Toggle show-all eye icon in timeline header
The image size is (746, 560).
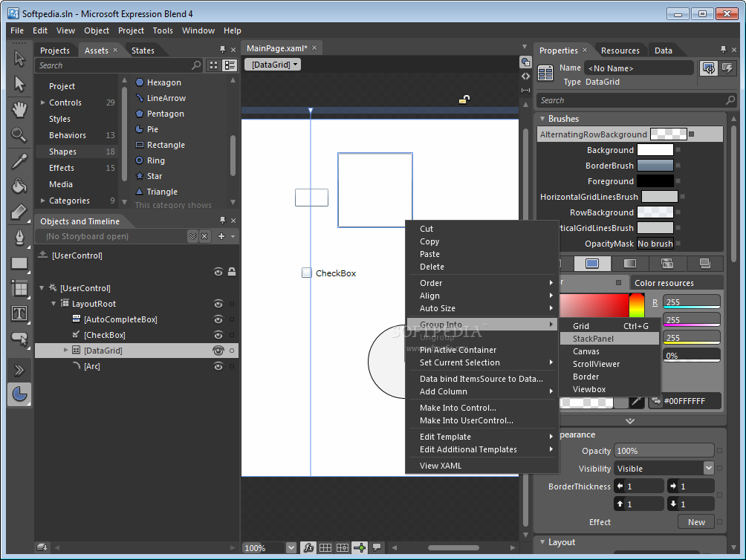(218, 272)
